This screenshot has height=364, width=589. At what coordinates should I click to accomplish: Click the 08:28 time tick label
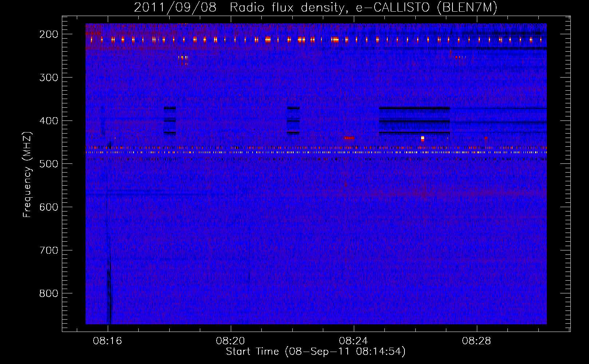[477, 341]
